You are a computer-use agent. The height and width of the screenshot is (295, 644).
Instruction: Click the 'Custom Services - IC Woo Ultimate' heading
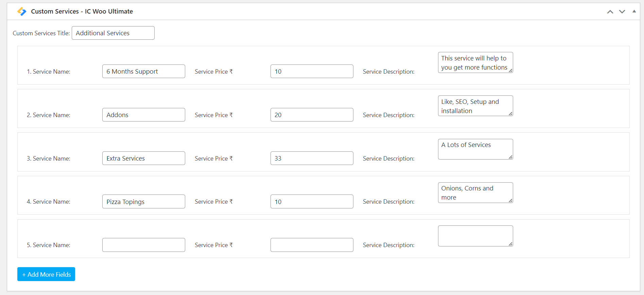tap(82, 12)
